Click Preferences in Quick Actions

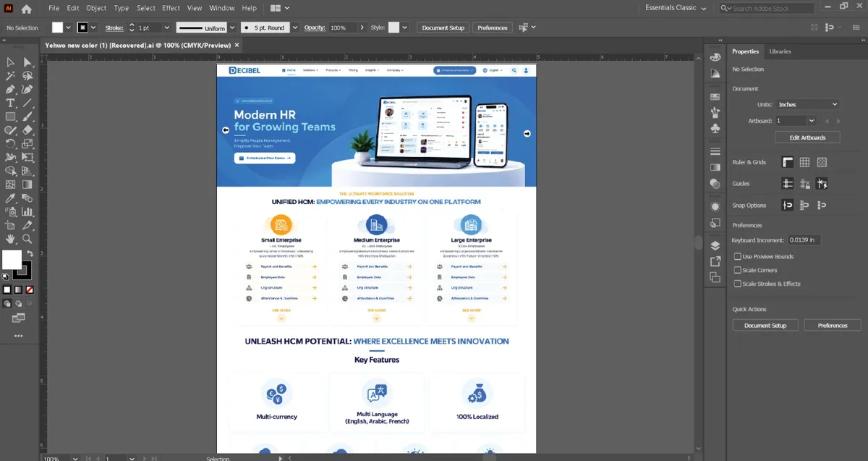click(x=833, y=326)
